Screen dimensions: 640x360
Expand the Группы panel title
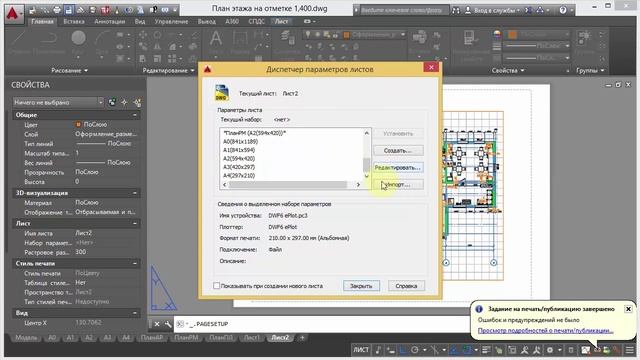[590, 71]
